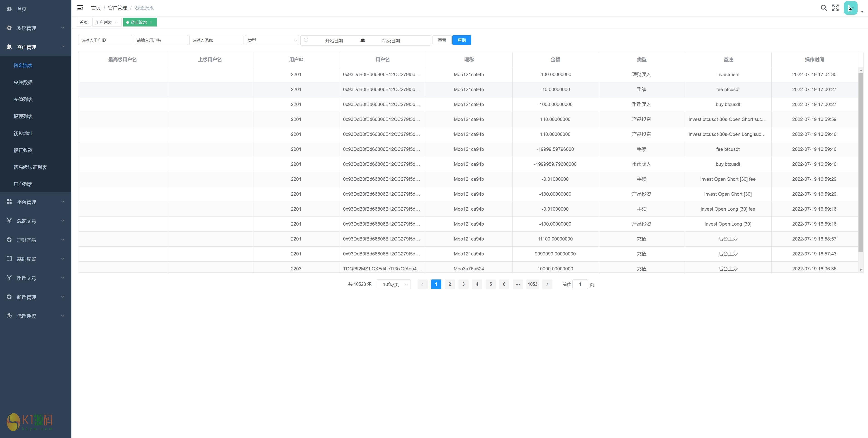The image size is (868, 438).
Task: Click next page arrow in pagination
Action: (x=547, y=284)
